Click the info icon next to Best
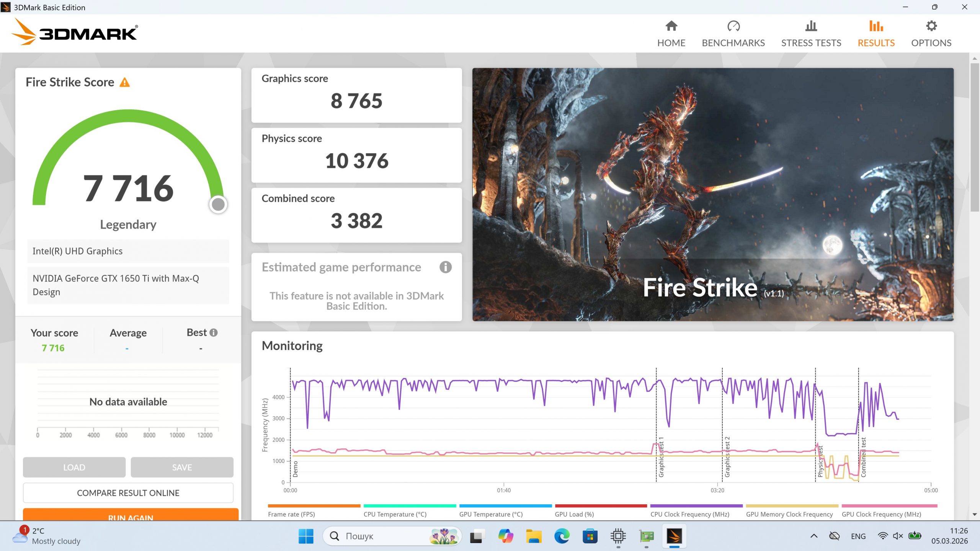Screen dimensions: 980x551 coord(214,333)
